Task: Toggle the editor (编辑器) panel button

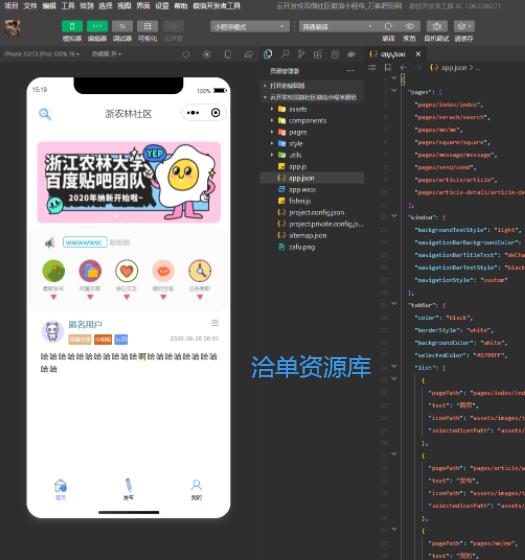Action: point(97,26)
